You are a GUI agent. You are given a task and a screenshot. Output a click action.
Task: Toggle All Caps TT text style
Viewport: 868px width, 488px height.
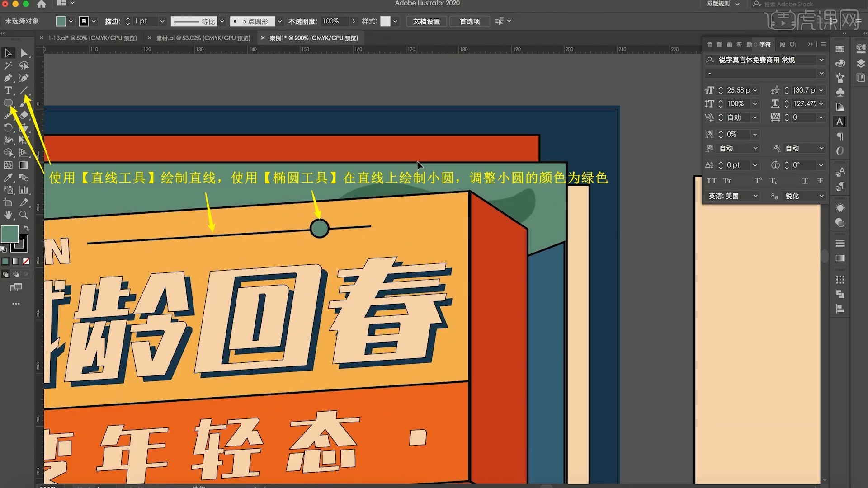point(712,181)
